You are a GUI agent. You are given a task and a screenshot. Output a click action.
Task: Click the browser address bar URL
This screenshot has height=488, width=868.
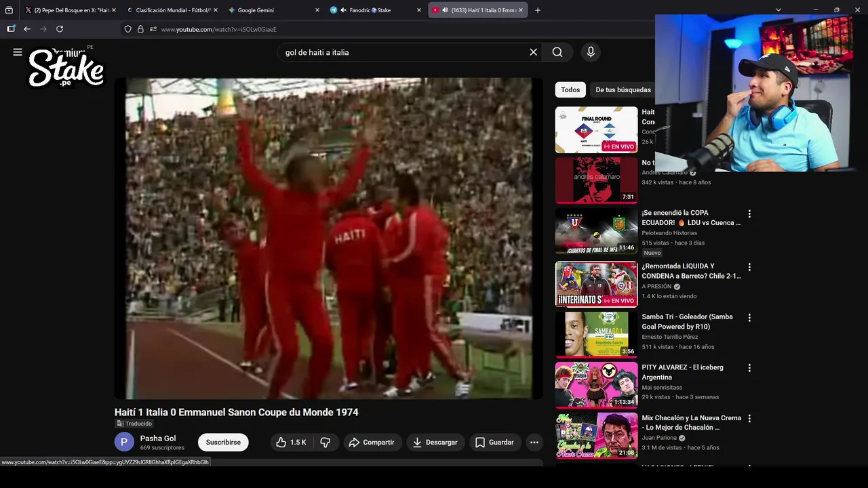click(x=218, y=29)
